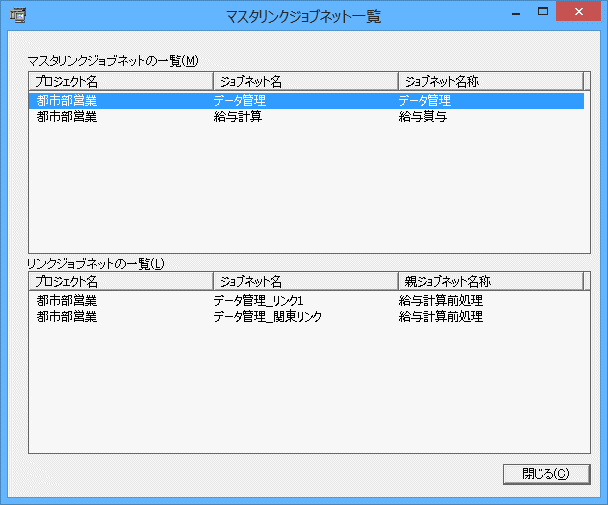Select the 都市部営業 cell in highlighted データ管理 row
Image resolution: width=608 pixels, height=505 pixels.
click(67, 101)
